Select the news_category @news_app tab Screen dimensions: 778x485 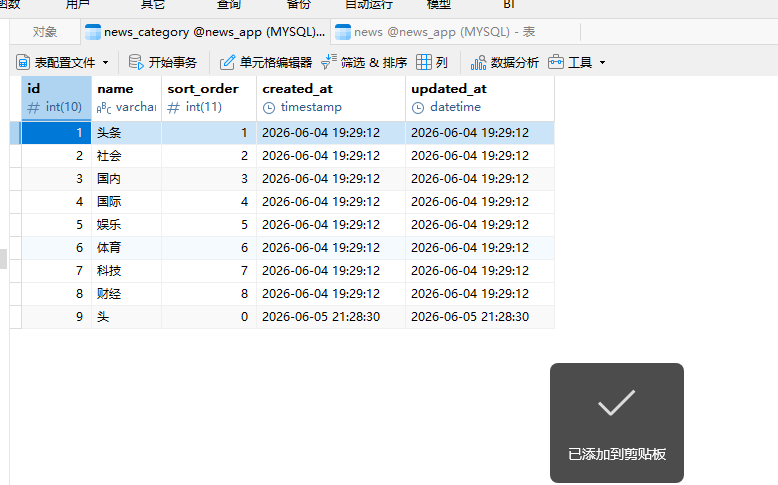pos(205,32)
